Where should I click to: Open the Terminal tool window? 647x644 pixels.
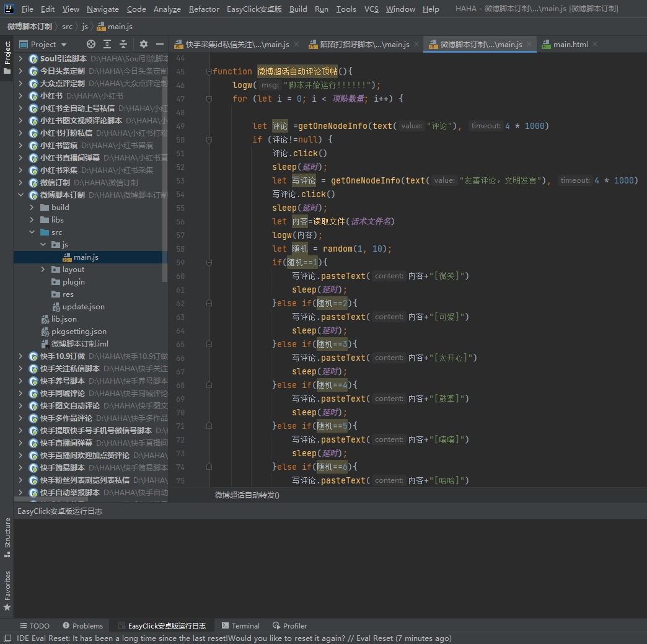[240, 626]
